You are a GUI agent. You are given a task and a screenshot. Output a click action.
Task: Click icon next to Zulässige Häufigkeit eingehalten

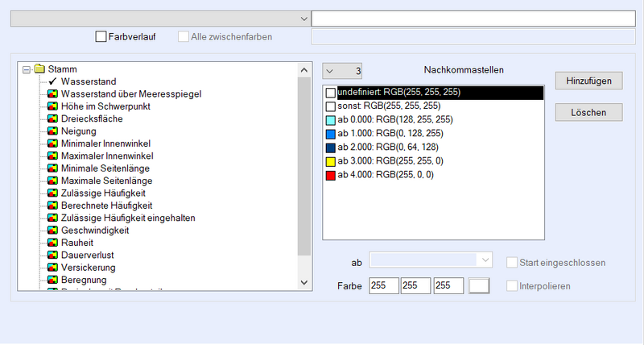(x=52, y=218)
